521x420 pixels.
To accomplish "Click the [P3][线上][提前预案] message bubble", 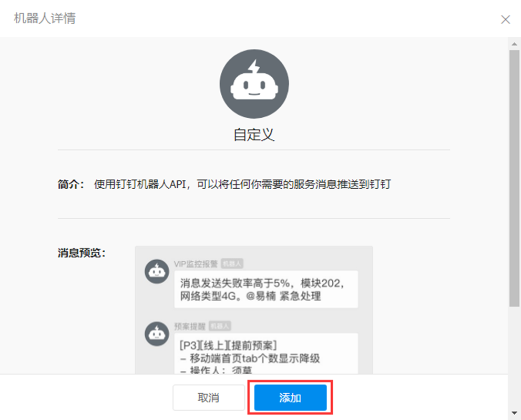I will (x=266, y=354).
